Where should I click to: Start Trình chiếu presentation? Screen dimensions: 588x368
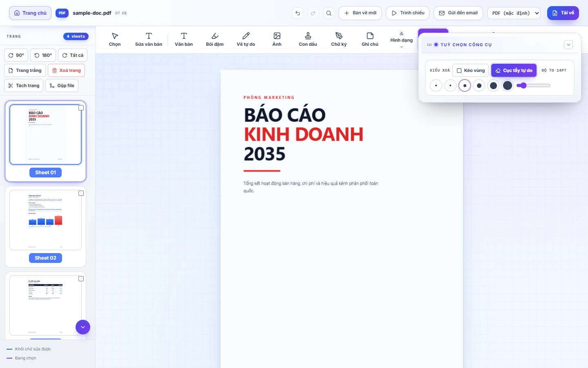[408, 13]
